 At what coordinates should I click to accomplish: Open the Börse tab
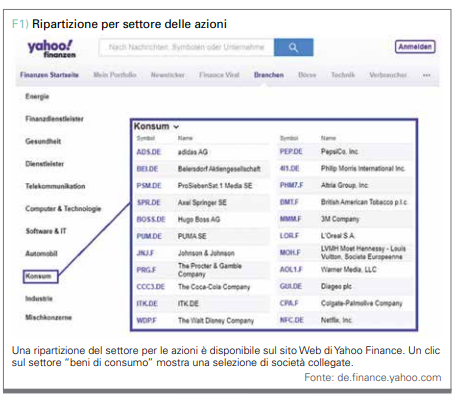click(x=307, y=75)
